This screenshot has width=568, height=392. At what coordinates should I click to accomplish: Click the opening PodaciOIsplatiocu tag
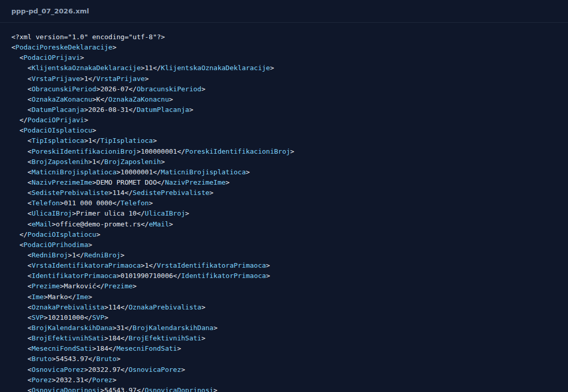tap(58, 130)
